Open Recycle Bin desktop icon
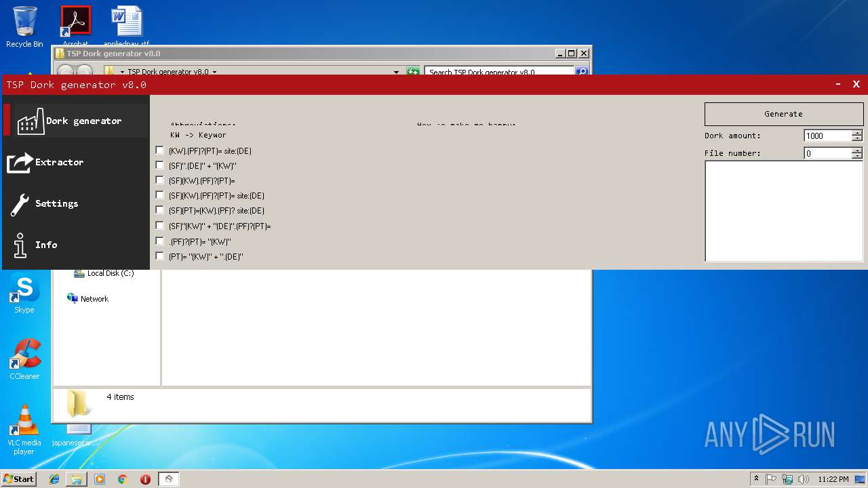 [x=24, y=27]
